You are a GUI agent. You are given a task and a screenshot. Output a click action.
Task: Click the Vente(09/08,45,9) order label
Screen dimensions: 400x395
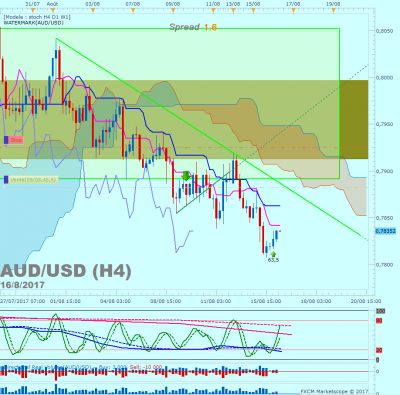(x=33, y=180)
